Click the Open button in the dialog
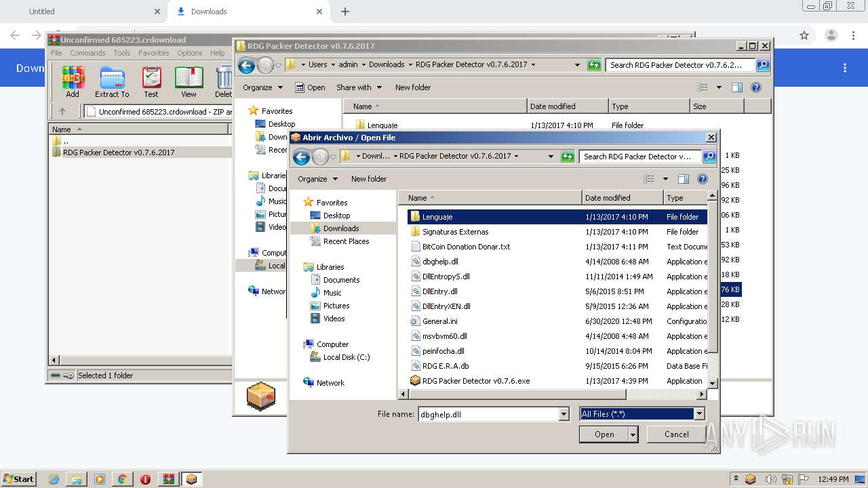The image size is (868, 488). [x=604, y=434]
